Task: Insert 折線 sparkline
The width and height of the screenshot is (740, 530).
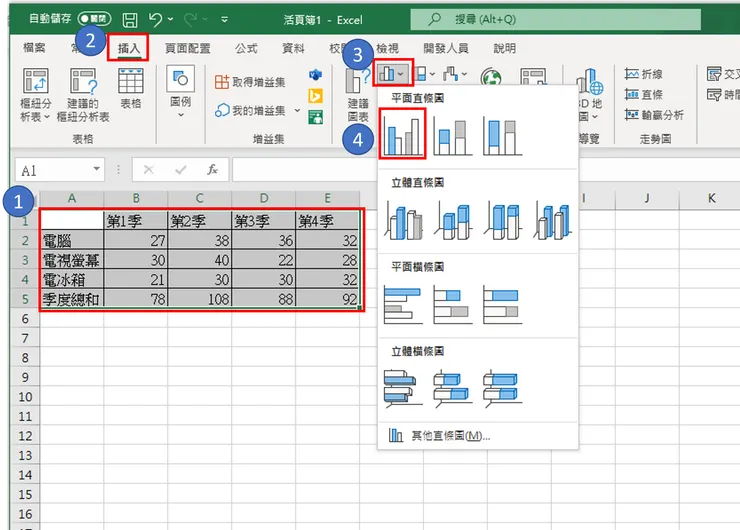Action: click(643, 74)
